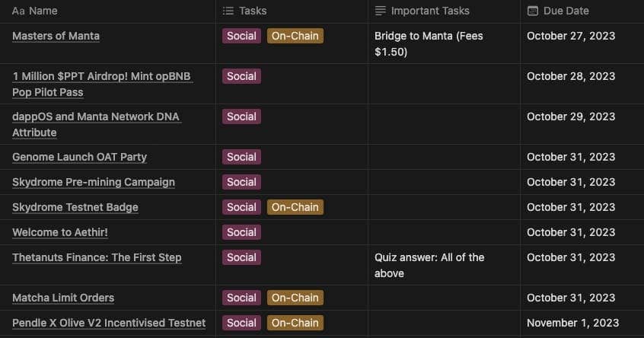Open the Masters of Manta page
This screenshot has width=644, height=338.
[56, 36]
